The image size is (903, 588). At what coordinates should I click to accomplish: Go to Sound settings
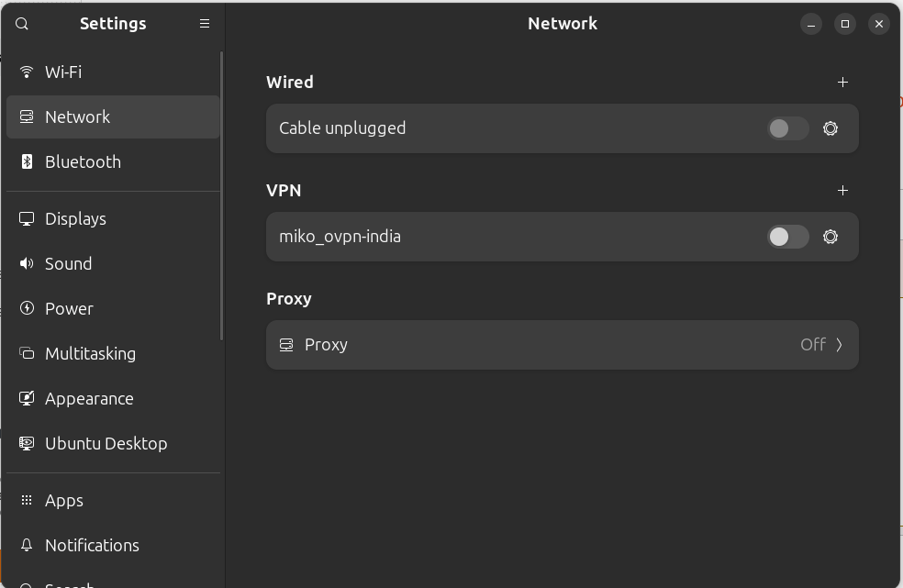(x=69, y=264)
